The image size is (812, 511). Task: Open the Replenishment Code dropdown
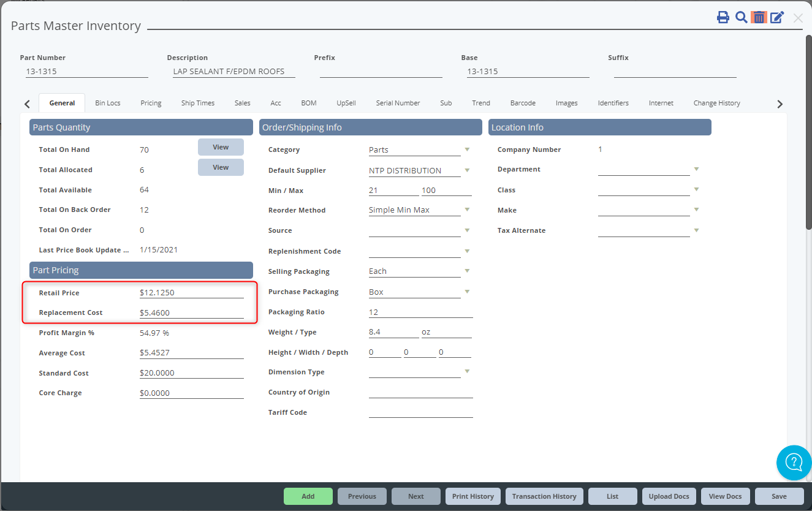pos(467,251)
